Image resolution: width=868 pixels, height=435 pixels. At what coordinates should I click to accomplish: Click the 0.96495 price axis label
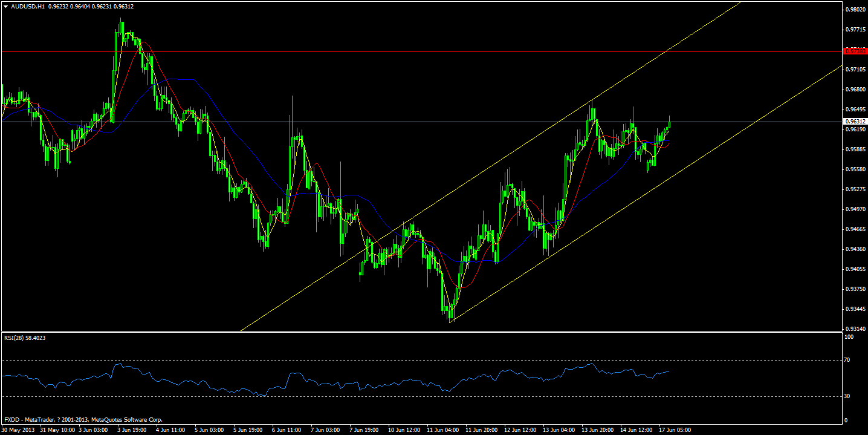click(x=855, y=110)
